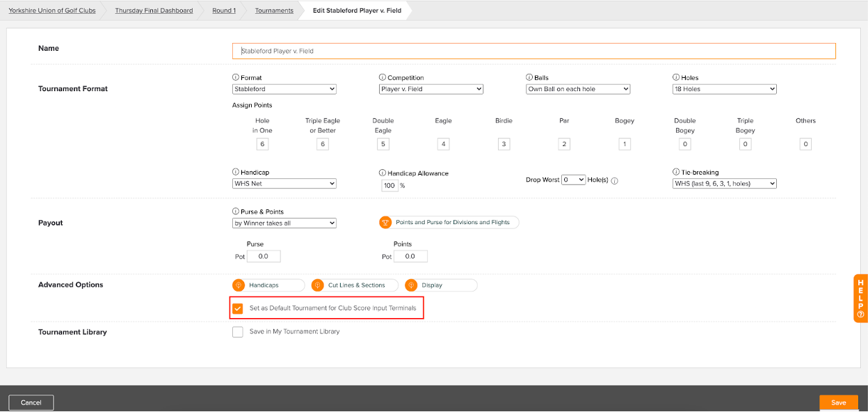Click the info icon beside Tie-breaking

676,173
